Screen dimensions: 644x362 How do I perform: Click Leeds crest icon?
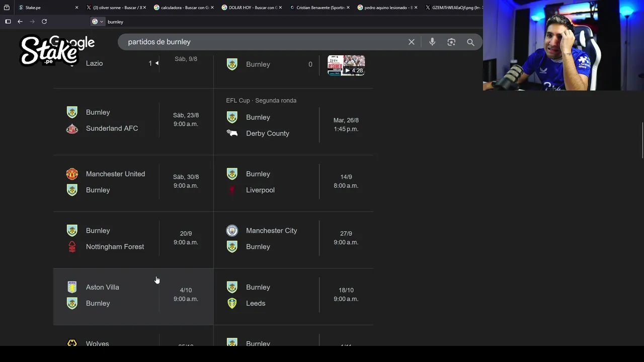[x=232, y=303]
